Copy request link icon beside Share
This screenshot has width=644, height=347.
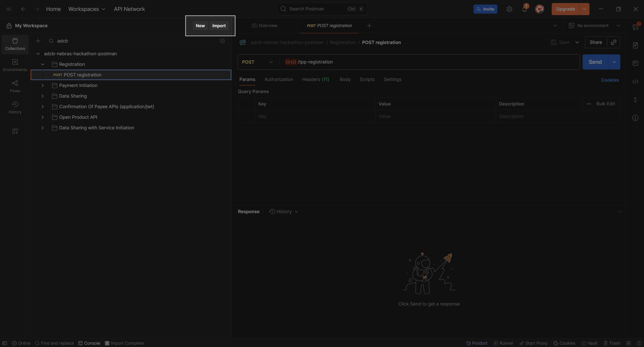click(613, 42)
